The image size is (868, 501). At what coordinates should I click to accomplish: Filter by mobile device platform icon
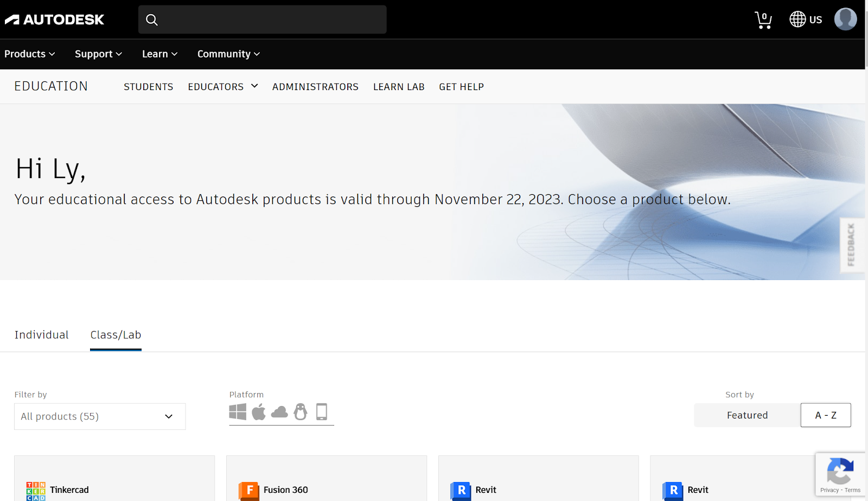pos(322,412)
